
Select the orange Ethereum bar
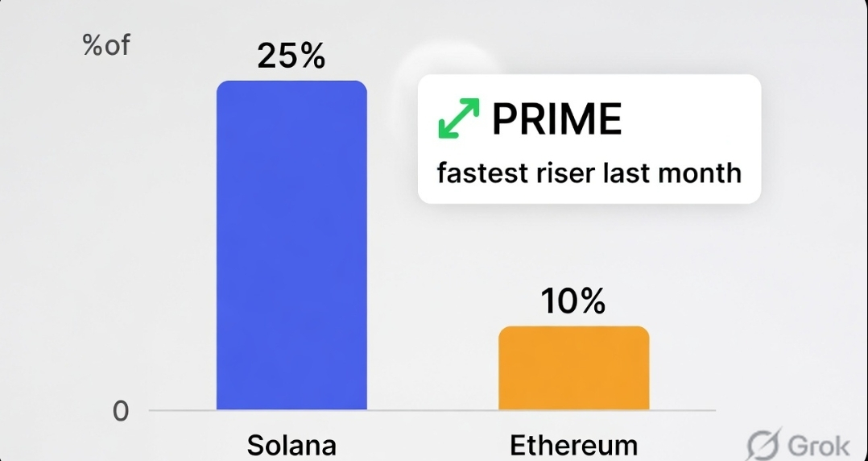tap(573, 371)
